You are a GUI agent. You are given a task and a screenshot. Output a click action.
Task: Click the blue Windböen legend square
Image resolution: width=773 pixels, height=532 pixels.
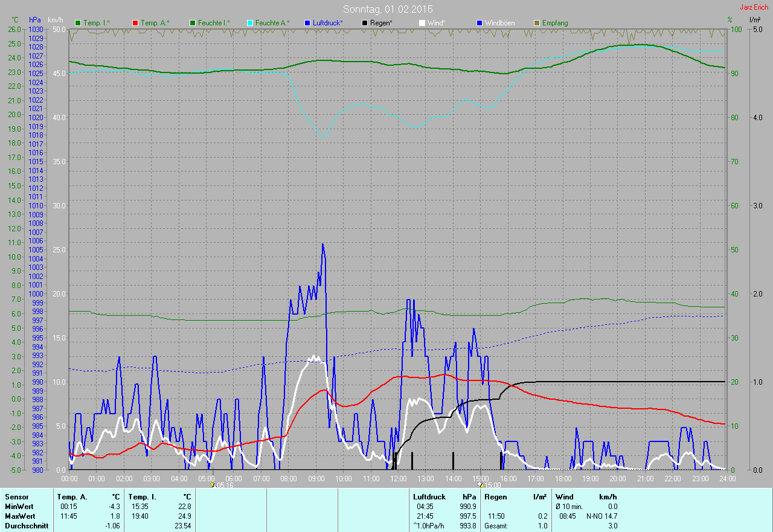click(x=480, y=23)
